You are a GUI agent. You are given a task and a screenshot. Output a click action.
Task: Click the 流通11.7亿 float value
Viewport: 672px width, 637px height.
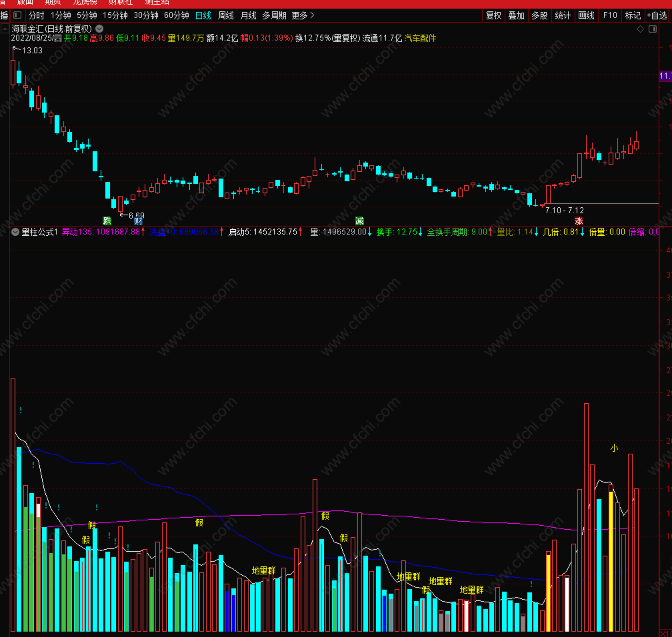click(x=382, y=38)
